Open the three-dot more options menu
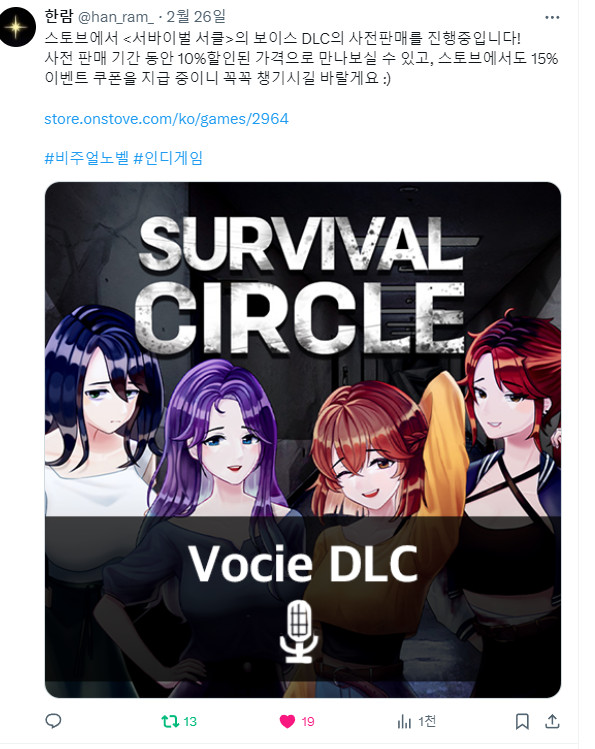Viewport: 595px width, 749px height. 552,17
